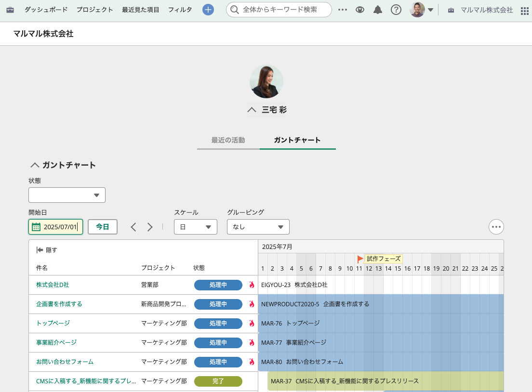Screen dimensions: 532x392
Task: Click the EIGYOU-23 株式会社D社 Gantt label
Action: click(294, 285)
